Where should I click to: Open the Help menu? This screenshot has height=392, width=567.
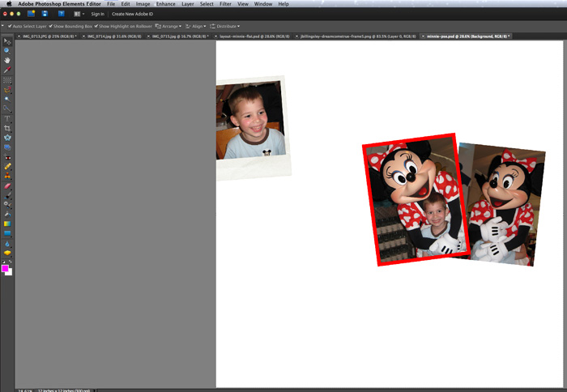(x=283, y=3)
